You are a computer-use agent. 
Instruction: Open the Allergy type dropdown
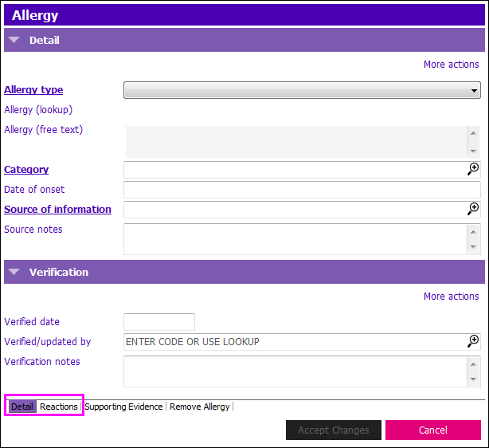pyautogui.click(x=302, y=90)
